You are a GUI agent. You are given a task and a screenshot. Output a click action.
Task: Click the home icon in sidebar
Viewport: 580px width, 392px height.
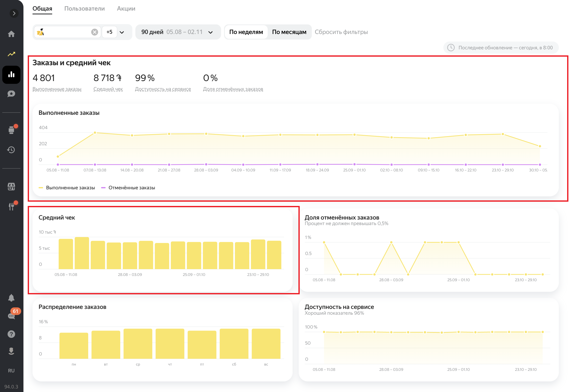[11, 34]
